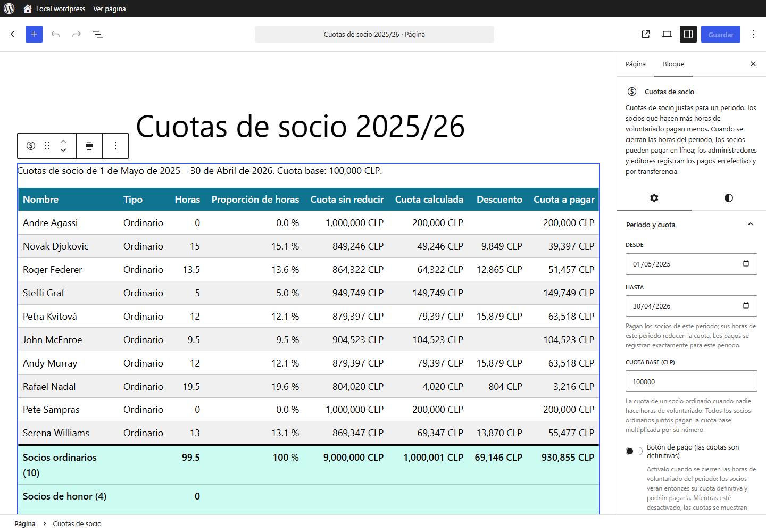Click the page title command bar

click(374, 34)
